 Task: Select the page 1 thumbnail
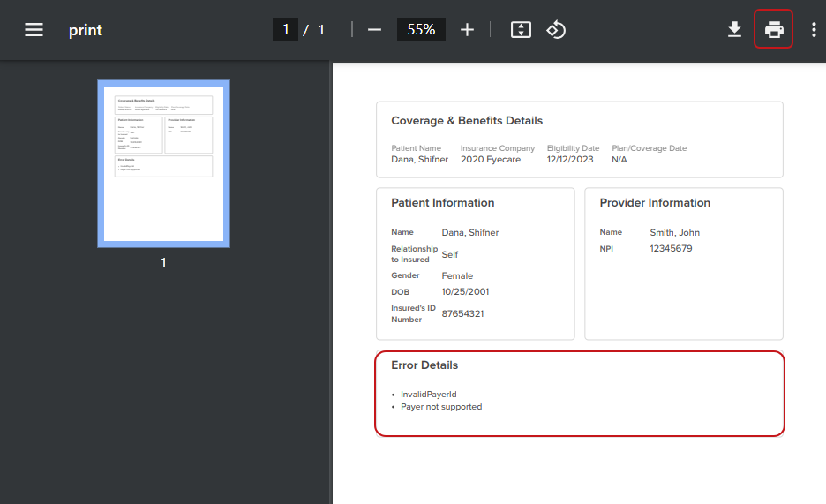(163, 163)
